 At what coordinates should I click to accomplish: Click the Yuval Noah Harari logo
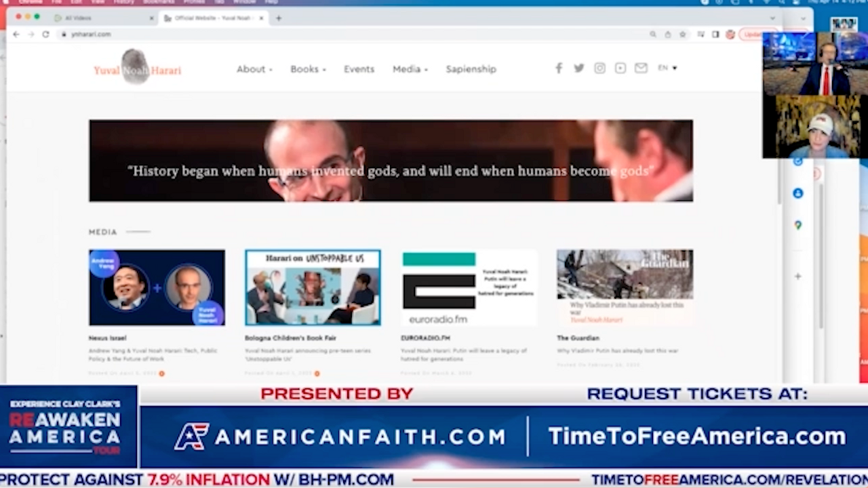pyautogui.click(x=138, y=68)
